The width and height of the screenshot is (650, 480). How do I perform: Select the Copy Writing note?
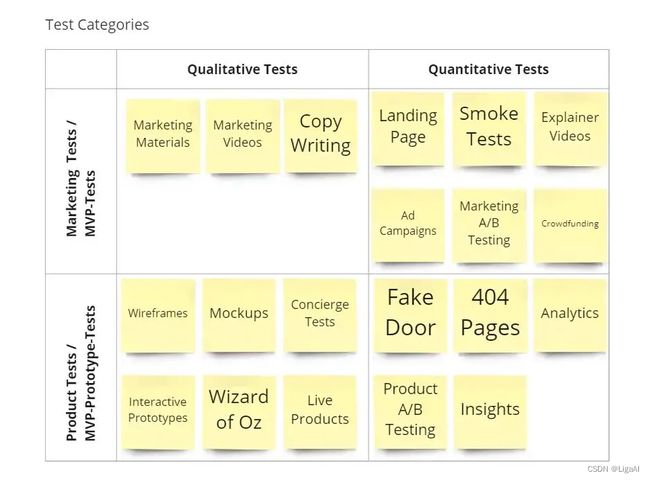[x=320, y=136]
